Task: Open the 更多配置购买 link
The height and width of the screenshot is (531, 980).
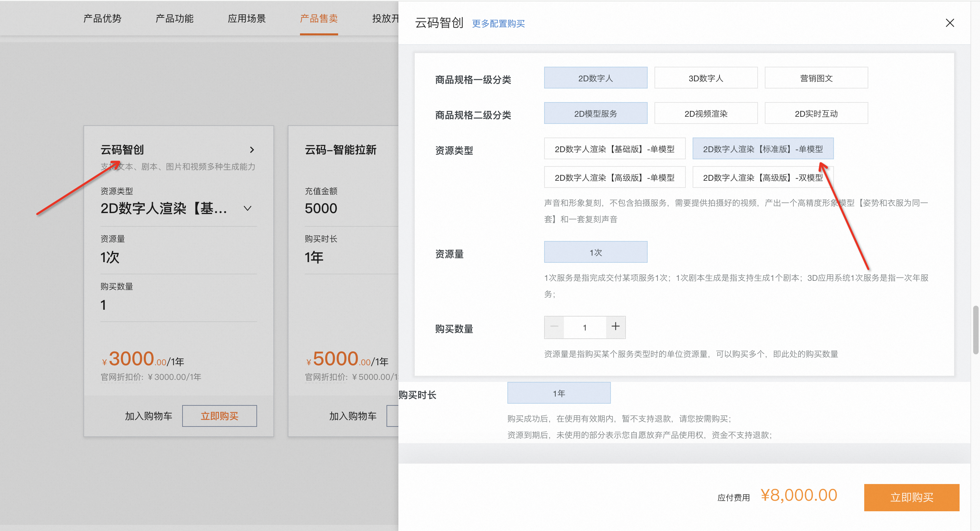Action: (498, 23)
